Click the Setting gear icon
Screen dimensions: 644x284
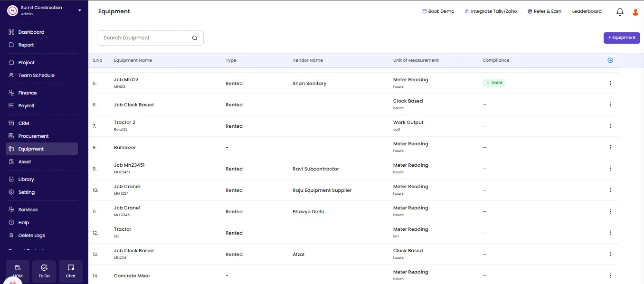point(11,192)
